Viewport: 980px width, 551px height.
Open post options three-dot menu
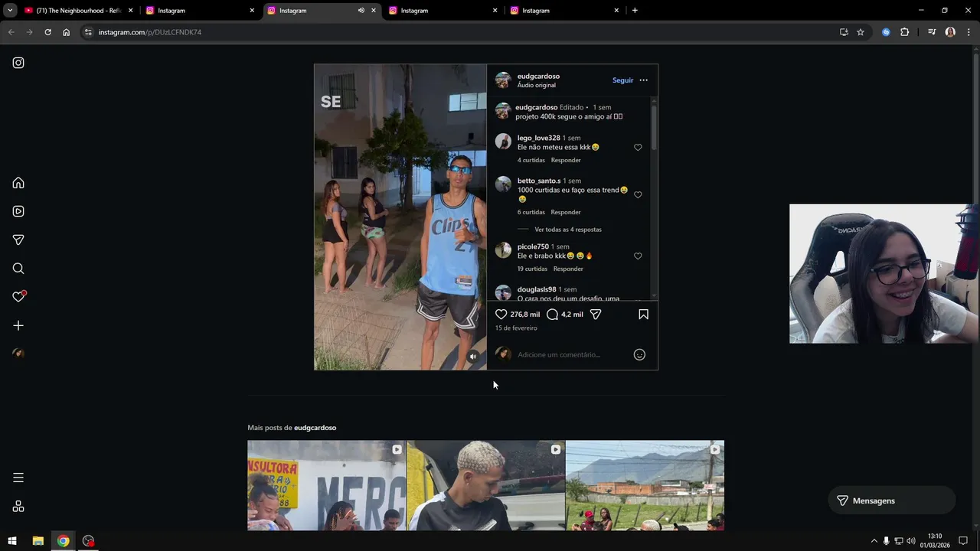[643, 80]
